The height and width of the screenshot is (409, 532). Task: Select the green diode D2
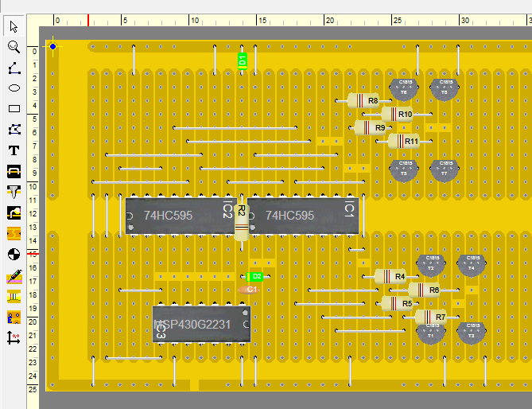click(254, 277)
